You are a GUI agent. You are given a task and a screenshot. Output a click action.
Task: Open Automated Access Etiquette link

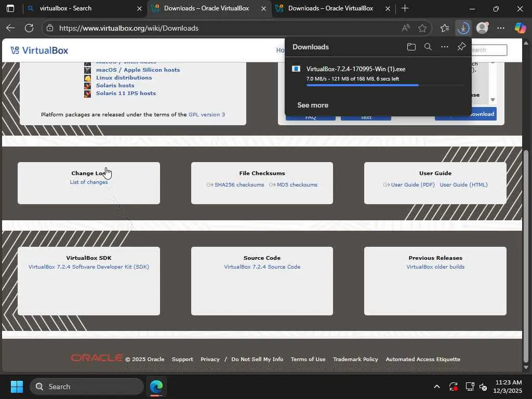(423, 360)
